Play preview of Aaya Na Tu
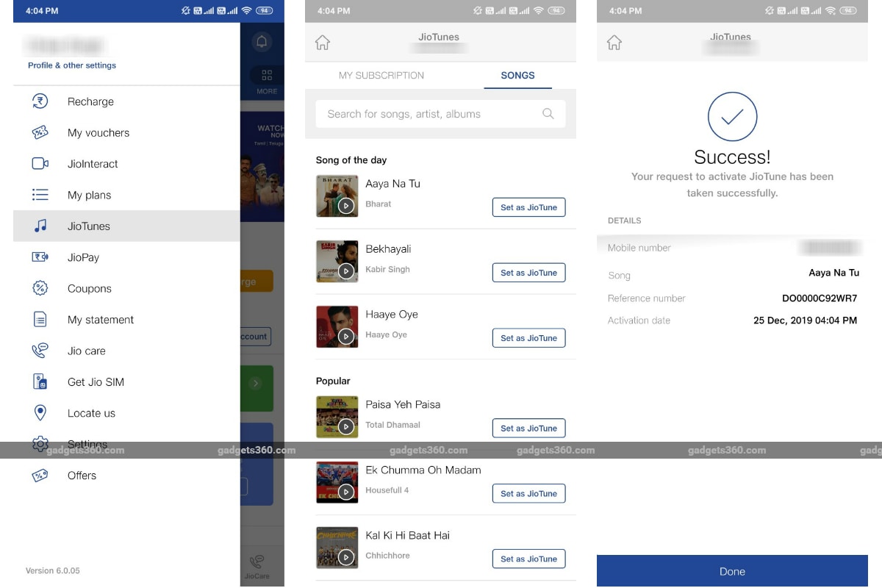The image size is (882, 588). pyautogui.click(x=346, y=206)
